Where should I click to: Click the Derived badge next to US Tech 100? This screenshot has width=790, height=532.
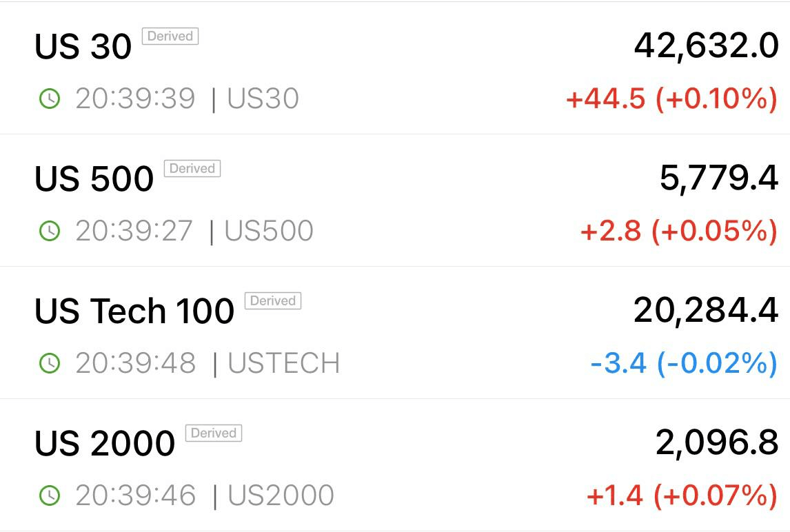(273, 300)
